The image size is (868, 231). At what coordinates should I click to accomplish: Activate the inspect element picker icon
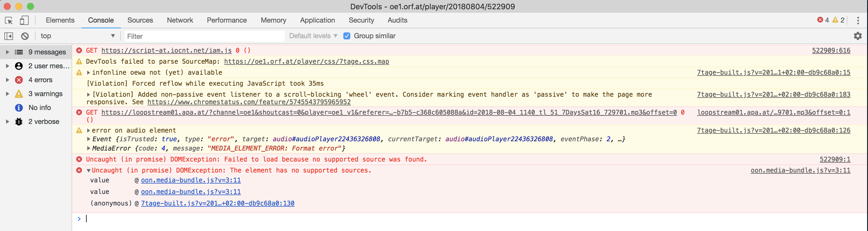(9, 21)
